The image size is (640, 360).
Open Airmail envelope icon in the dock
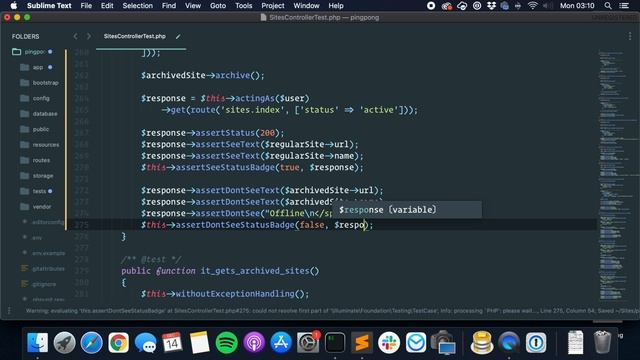[416, 342]
